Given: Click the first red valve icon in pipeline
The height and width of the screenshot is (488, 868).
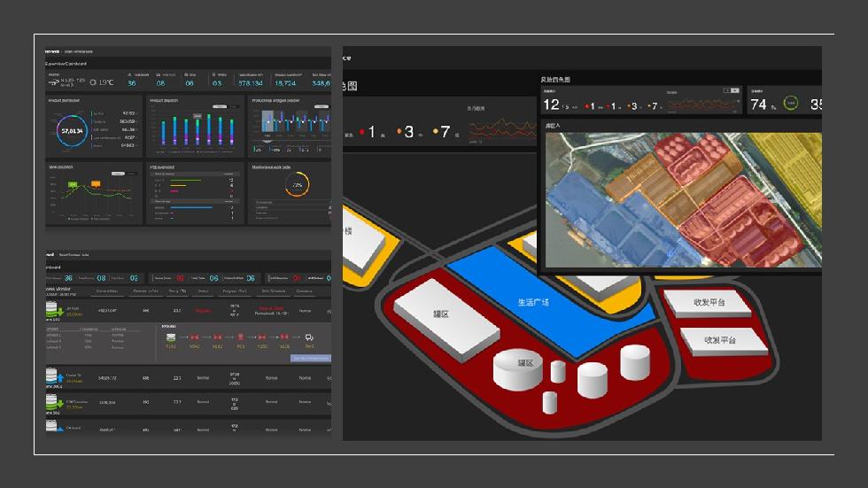Looking at the screenshot, I should point(193,337).
